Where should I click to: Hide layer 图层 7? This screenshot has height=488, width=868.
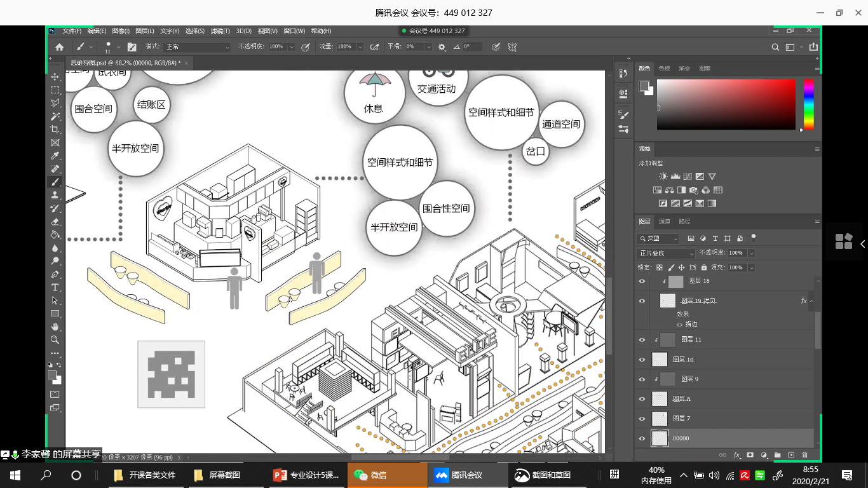pos(642,418)
